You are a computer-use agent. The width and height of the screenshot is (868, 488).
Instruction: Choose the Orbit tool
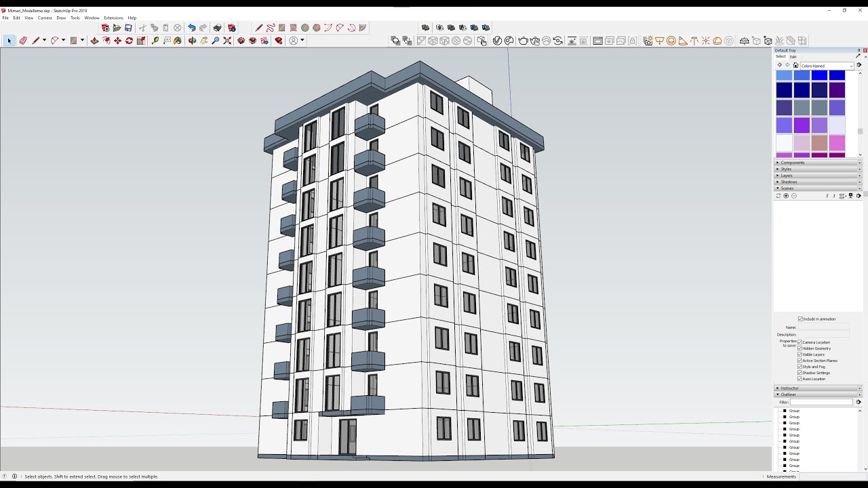[193, 41]
